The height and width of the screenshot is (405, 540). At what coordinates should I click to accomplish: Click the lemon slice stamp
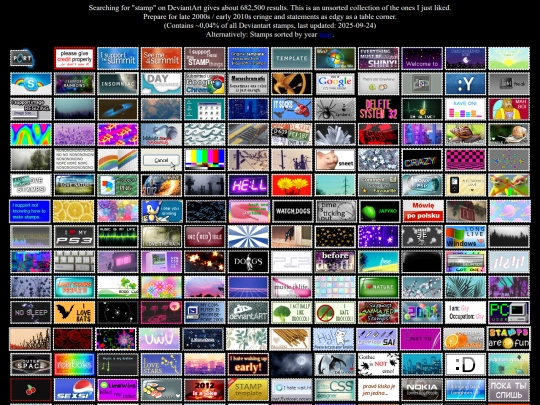(x=74, y=211)
